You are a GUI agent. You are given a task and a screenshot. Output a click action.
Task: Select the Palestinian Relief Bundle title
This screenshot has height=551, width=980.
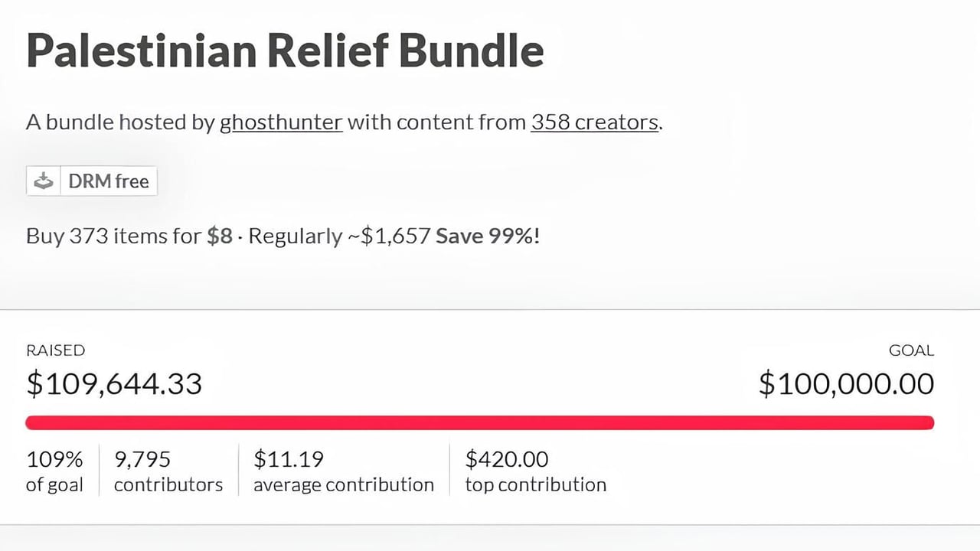[x=285, y=50]
